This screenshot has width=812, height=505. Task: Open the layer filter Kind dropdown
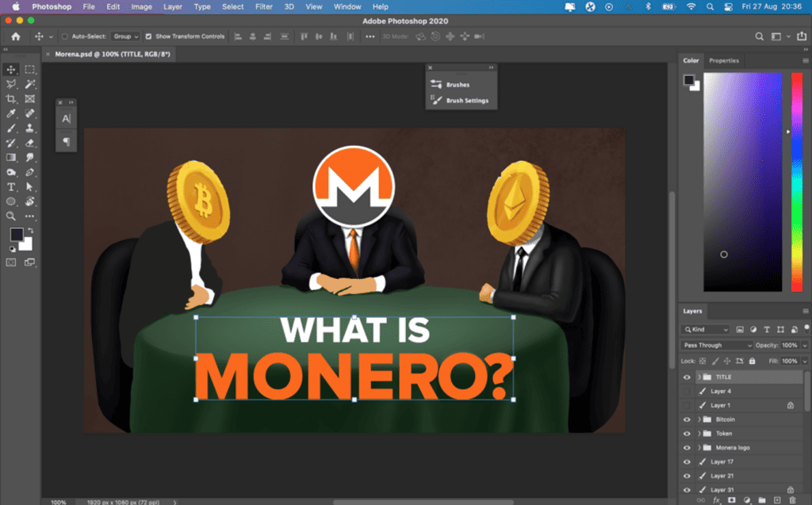pyautogui.click(x=706, y=330)
